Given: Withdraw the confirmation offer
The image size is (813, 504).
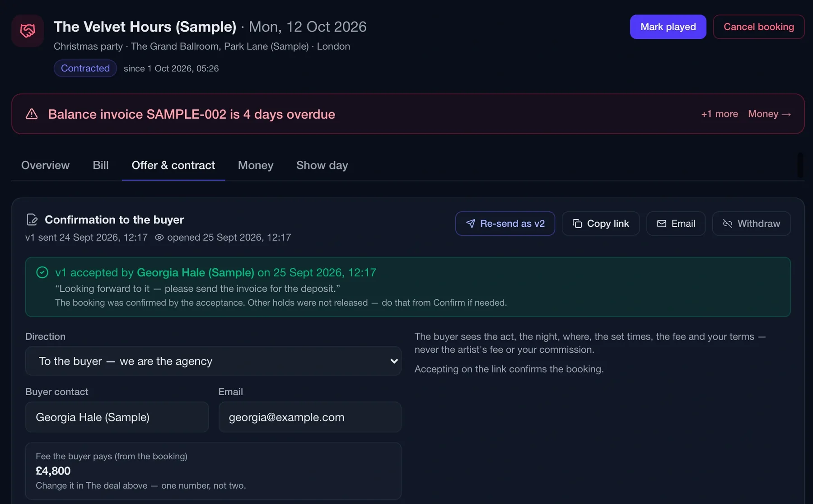Looking at the screenshot, I should point(752,224).
